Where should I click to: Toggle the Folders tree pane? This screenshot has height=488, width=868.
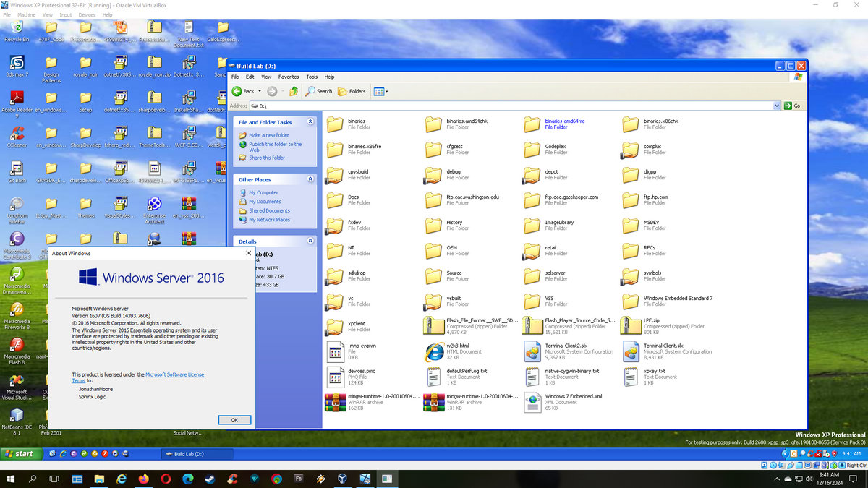coord(352,91)
